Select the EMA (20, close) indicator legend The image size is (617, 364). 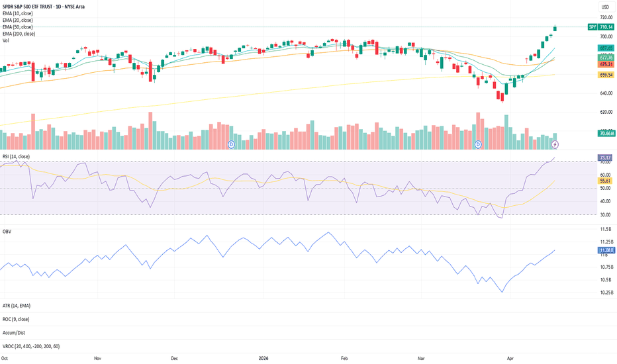pyautogui.click(x=18, y=20)
